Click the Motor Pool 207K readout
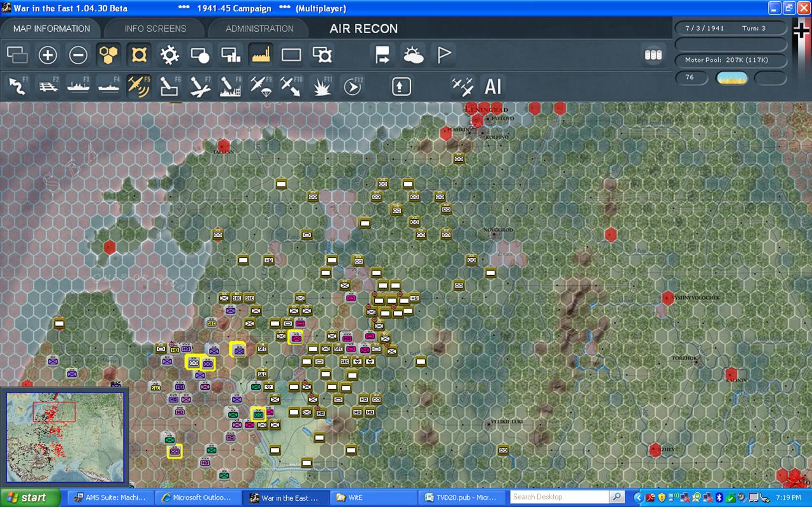Viewport: 812px width, 507px height. click(x=731, y=60)
